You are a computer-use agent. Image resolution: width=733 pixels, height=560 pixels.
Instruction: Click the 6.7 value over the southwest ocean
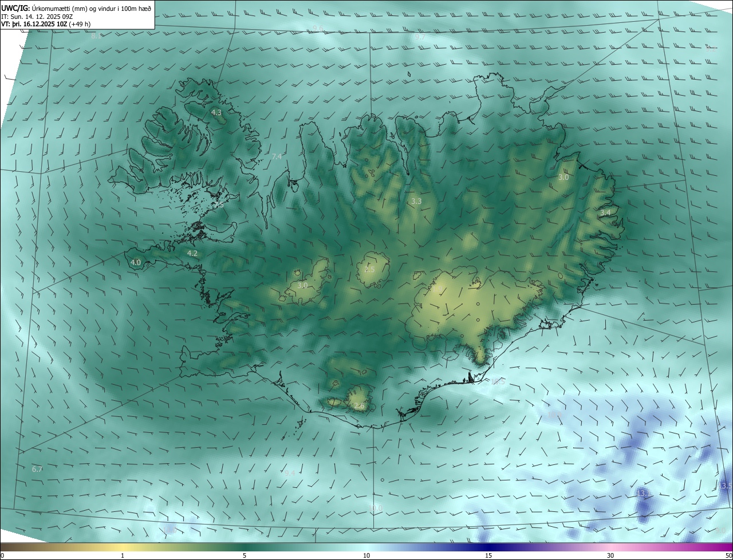37,469
